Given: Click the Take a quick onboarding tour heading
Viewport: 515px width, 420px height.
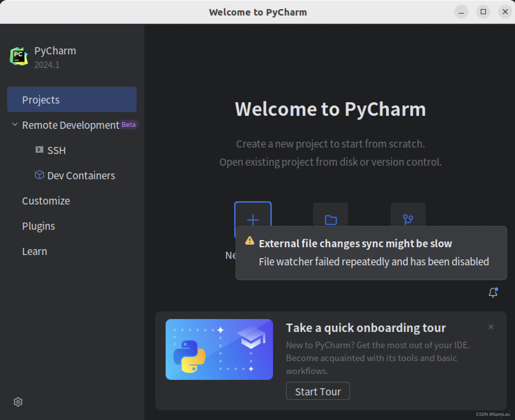Looking at the screenshot, I should tap(366, 328).
